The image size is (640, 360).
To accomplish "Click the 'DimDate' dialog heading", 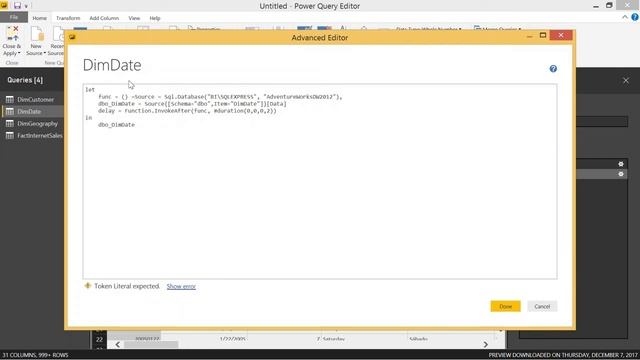I will (x=112, y=65).
